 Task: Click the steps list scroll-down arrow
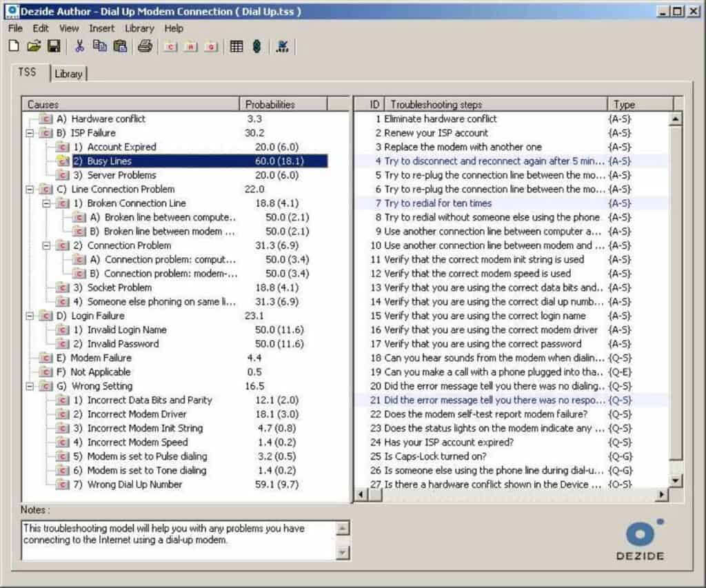[x=676, y=481]
